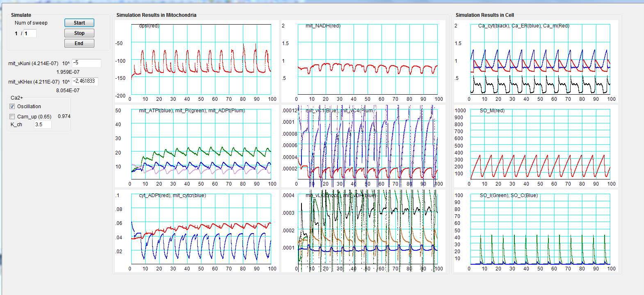The width and height of the screenshot is (644, 295).
Task: Click the 'Simulation Results in Cell' heading
Action: tap(484, 15)
